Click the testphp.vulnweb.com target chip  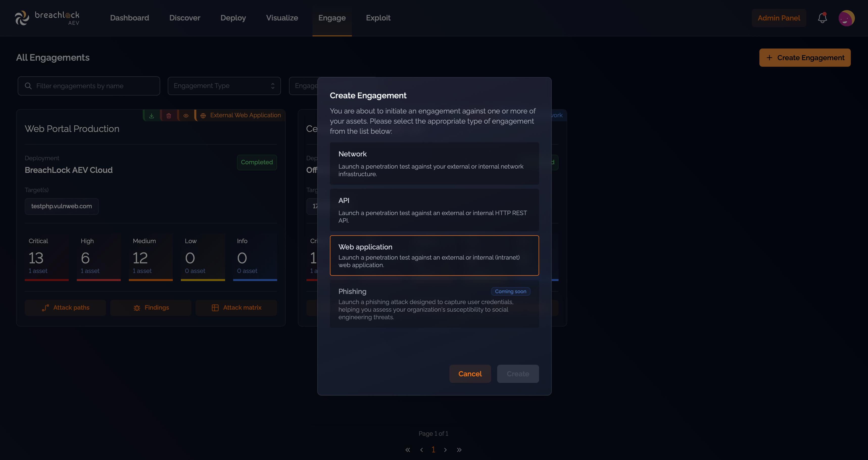click(62, 206)
